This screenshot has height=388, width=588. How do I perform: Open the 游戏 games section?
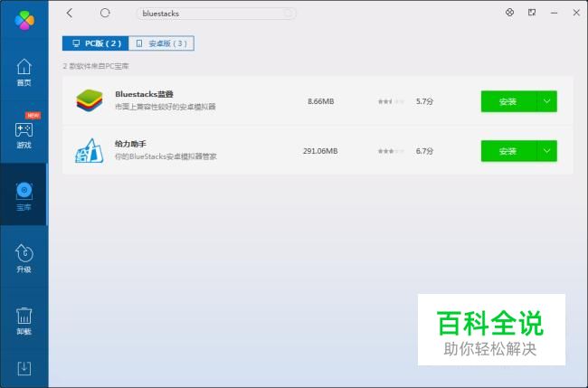pyautogui.click(x=24, y=135)
